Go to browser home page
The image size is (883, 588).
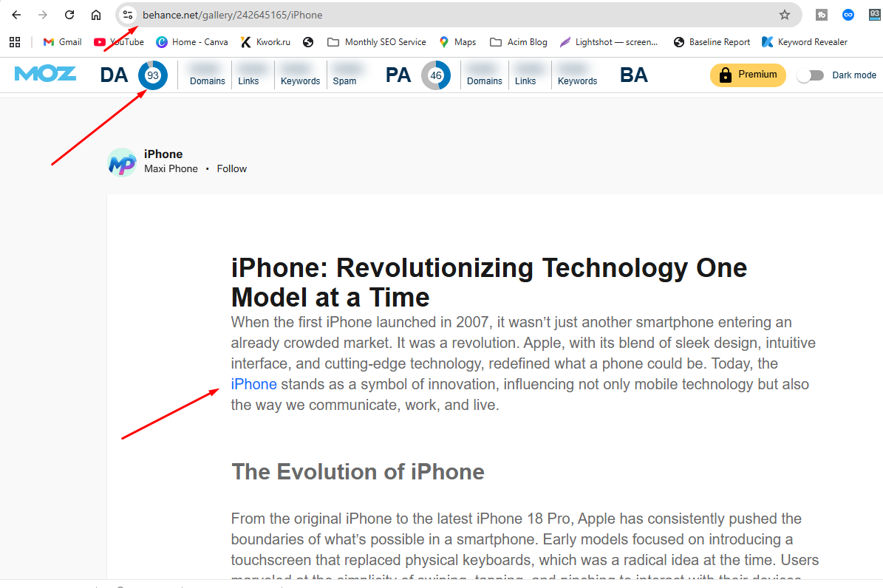96,15
